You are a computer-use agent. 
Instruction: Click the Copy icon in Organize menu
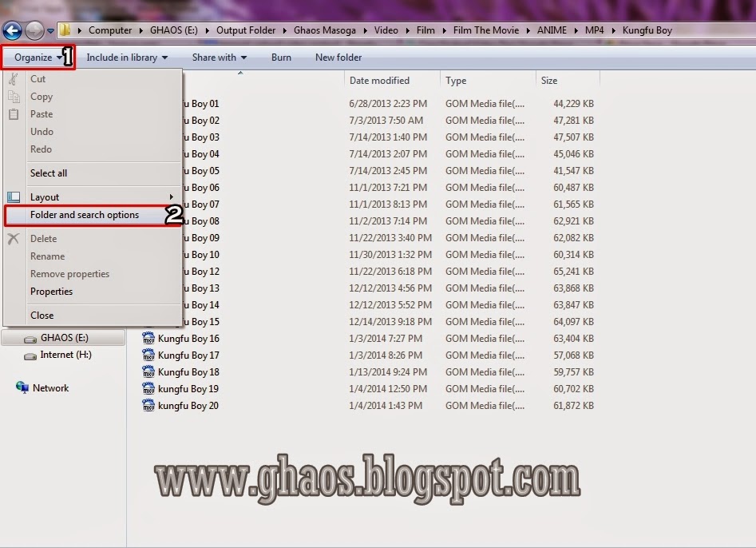click(x=13, y=96)
